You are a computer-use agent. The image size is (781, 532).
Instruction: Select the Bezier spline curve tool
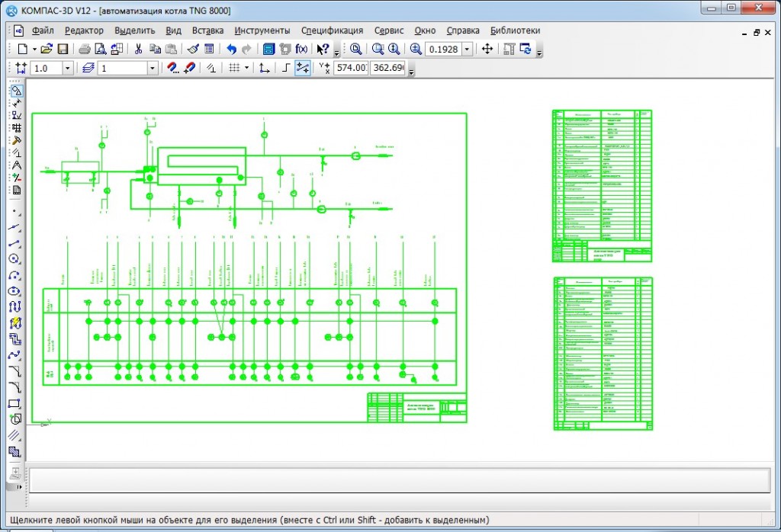point(15,355)
